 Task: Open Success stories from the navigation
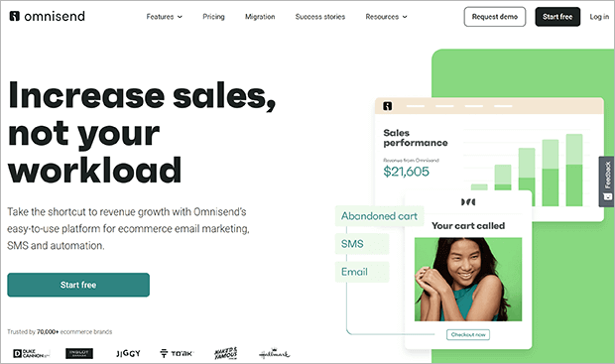click(320, 17)
